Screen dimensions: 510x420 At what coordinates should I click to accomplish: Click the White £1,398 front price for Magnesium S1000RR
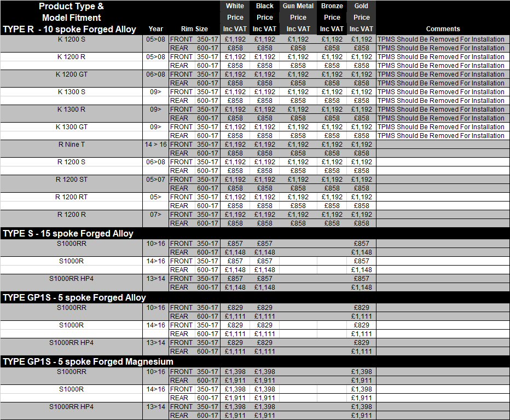tap(235, 372)
